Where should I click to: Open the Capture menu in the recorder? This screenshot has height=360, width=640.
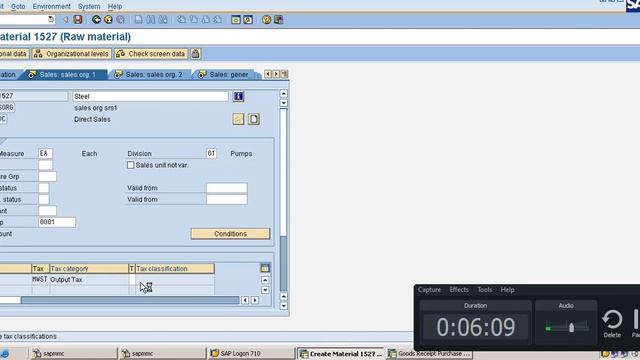(429, 290)
